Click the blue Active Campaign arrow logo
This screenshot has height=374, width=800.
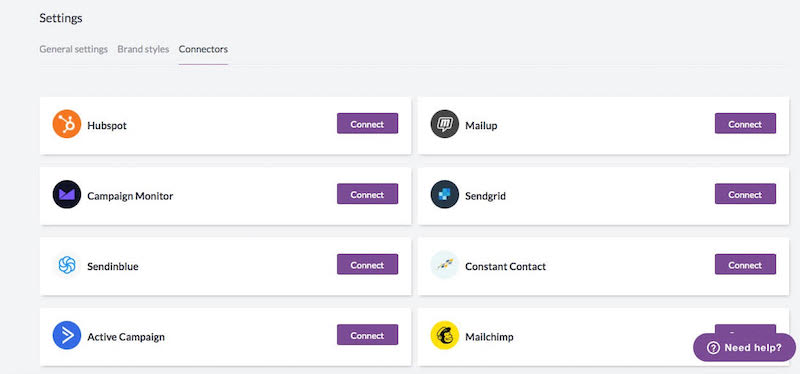click(x=67, y=335)
